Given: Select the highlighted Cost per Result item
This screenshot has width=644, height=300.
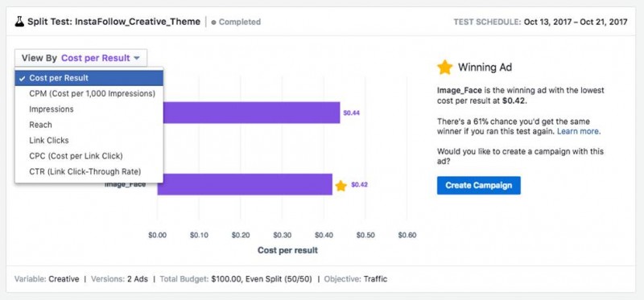Looking at the screenshot, I should 89,78.
